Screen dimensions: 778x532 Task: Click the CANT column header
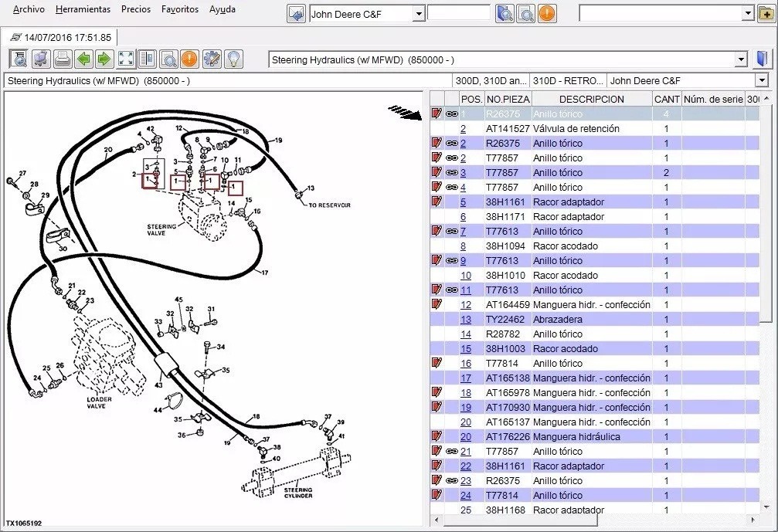[667, 99]
